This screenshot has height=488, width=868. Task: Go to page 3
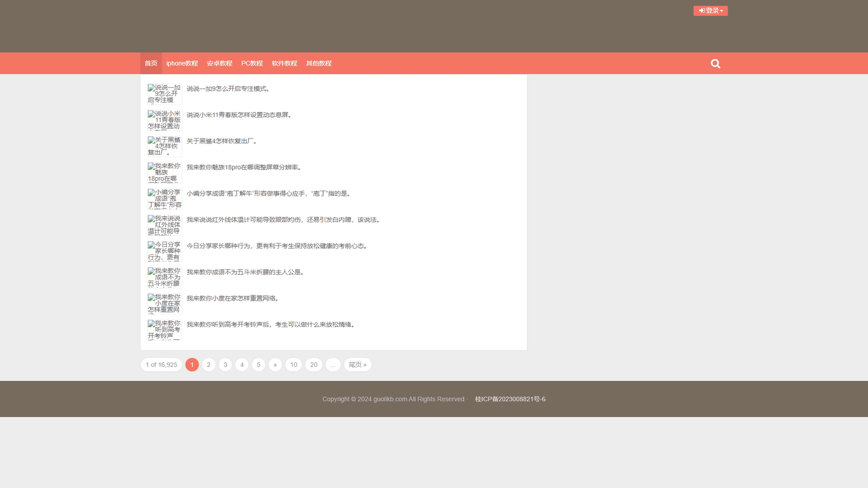[225, 364]
